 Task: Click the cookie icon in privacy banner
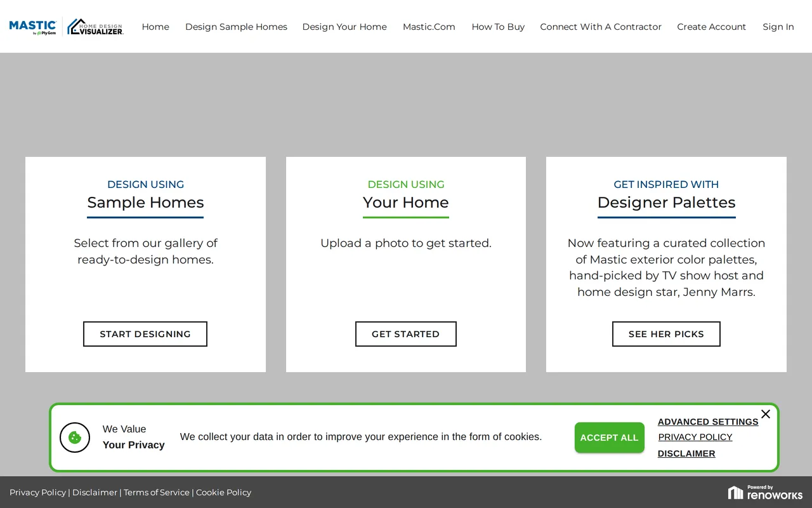pos(75,438)
